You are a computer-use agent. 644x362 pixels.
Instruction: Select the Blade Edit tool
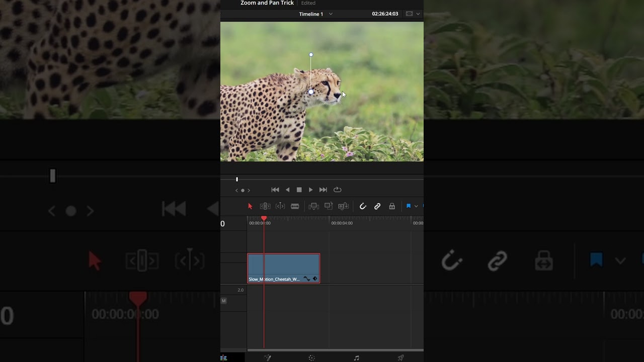click(x=295, y=206)
